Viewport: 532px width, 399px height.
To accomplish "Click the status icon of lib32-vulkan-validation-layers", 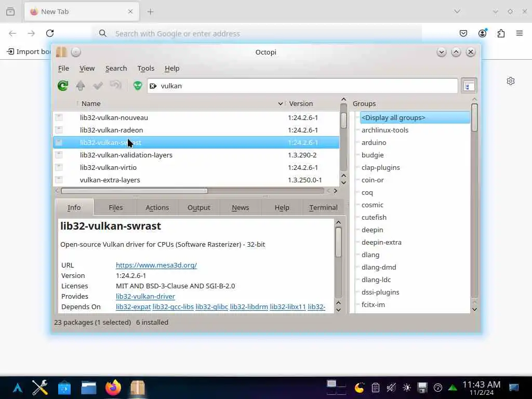I will coord(59,155).
